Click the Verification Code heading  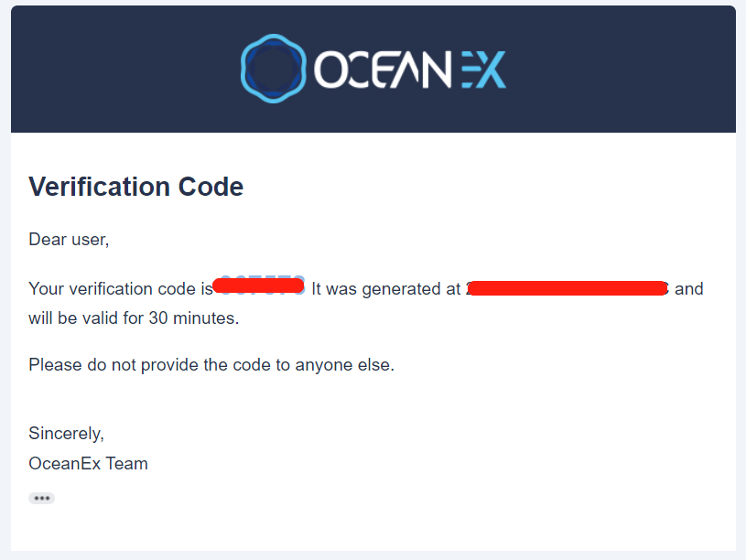click(x=136, y=187)
